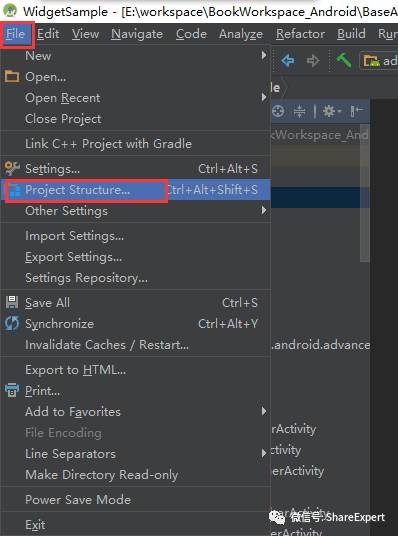Expand the Add to Favorites submenu
This screenshot has width=398, height=536.
135,412
